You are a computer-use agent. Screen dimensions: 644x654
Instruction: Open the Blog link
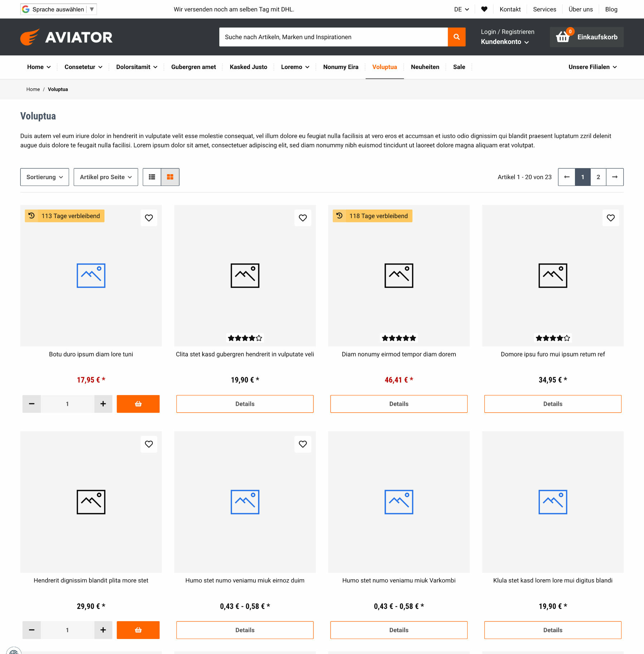coord(611,9)
